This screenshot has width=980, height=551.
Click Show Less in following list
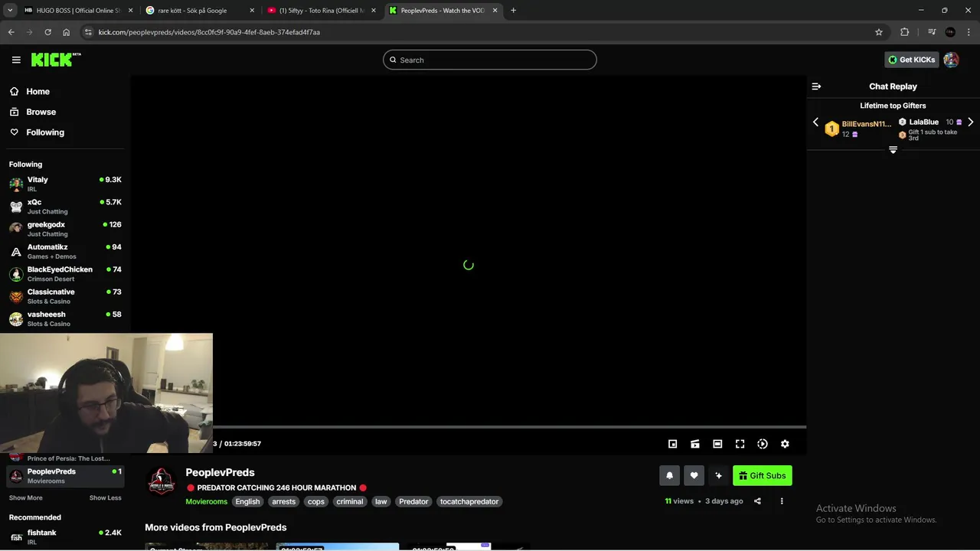pyautogui.click(x=105, y=497)
